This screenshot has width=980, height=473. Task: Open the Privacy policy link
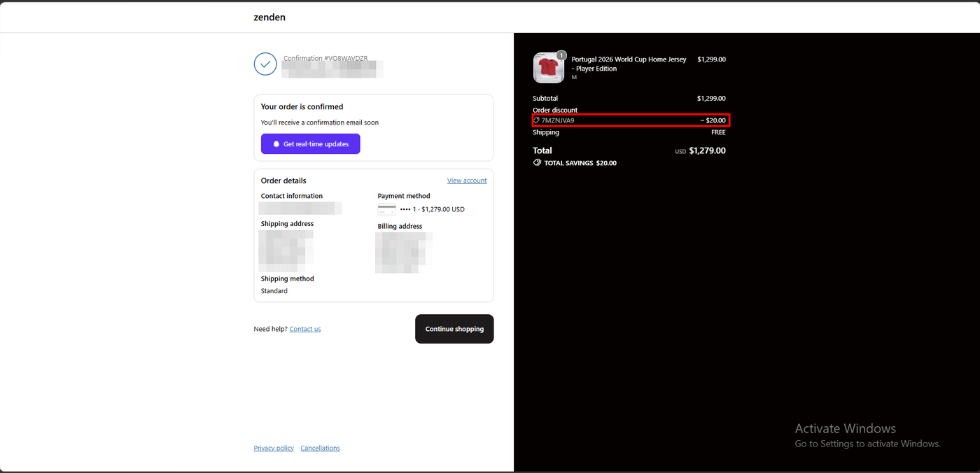pos(274,448)
